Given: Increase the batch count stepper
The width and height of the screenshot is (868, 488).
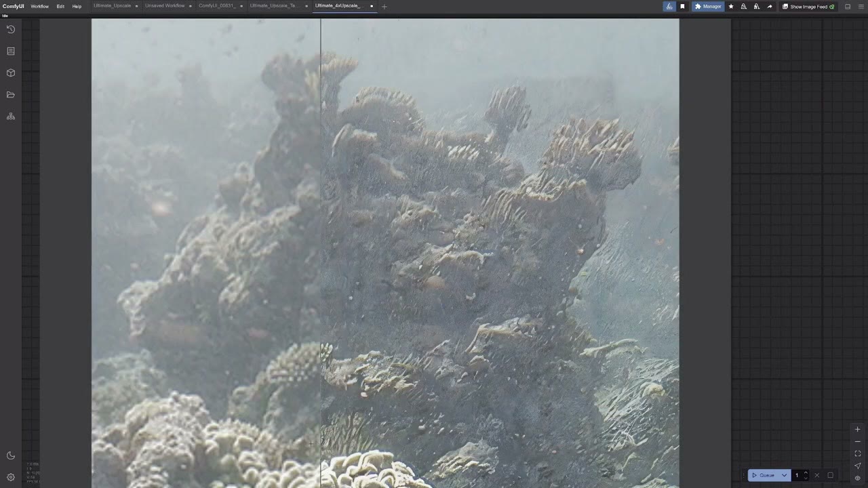Looking at the screenshot, I should [806, 472].
